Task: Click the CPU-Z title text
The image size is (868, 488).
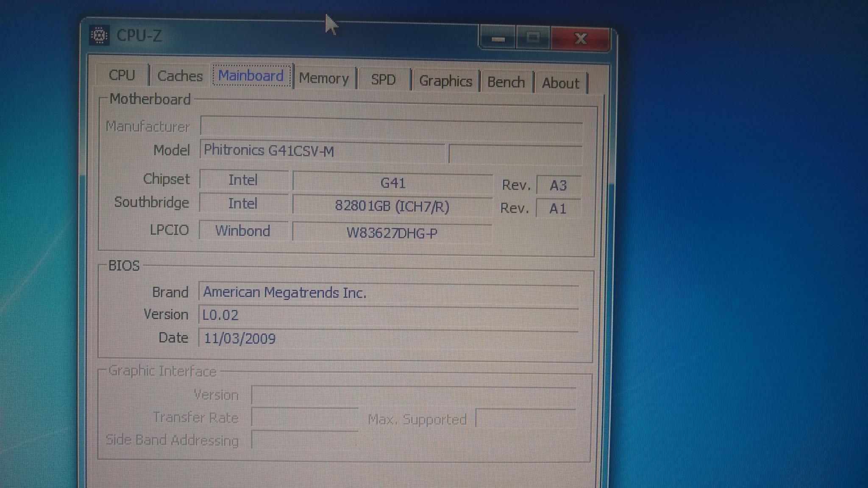Action: [139, 36]
